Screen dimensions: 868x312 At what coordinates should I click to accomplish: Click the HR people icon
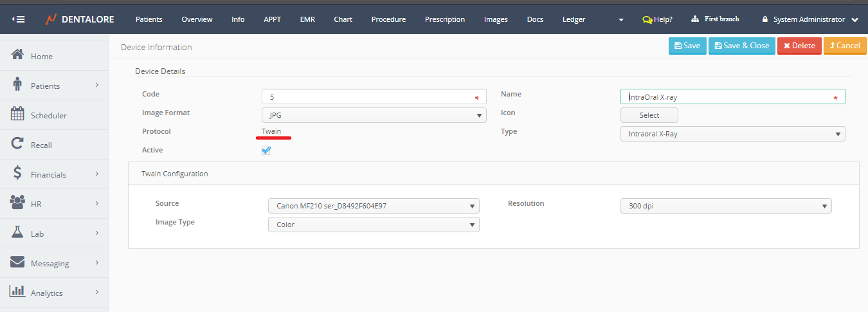(18, 203)
